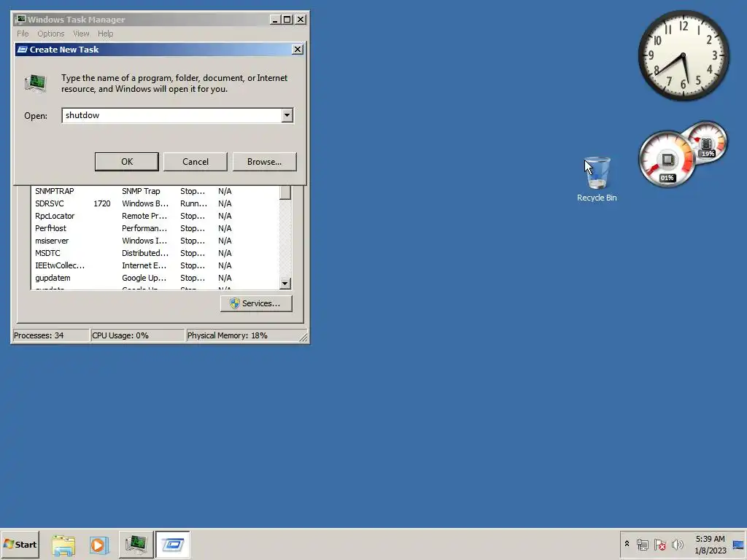747x560 pixels.
Task: Click the memory meter gadget dial
Action: coord(706,141)
